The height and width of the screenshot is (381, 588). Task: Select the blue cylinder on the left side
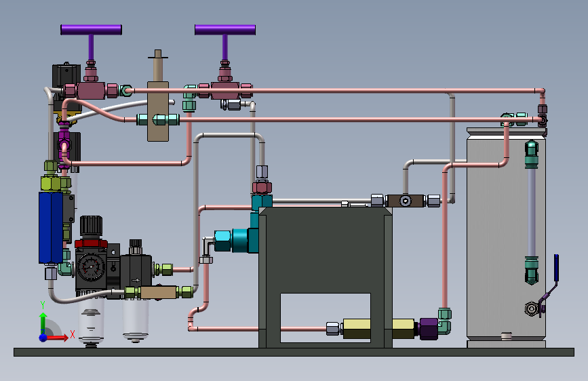coord(51,228)
